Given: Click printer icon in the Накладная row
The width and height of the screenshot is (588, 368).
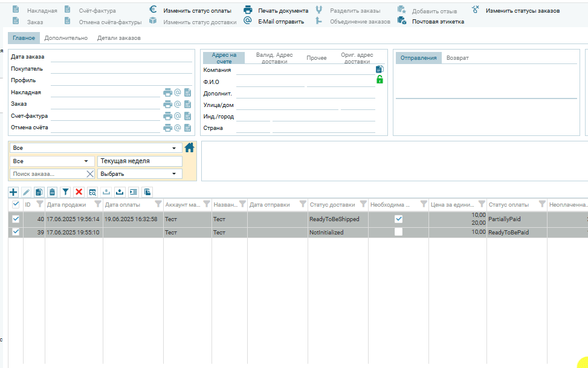Looking at the screenshot, I should pos(167,92).
